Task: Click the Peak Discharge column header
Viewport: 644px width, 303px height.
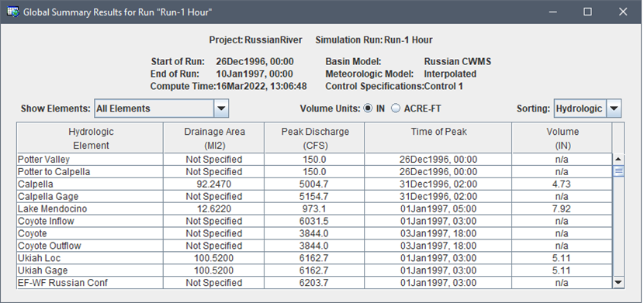Action: (314, 138)
